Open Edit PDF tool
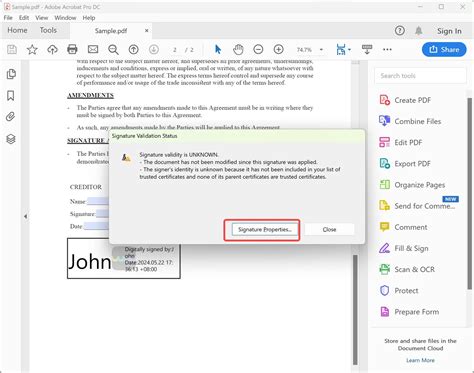This screenshot has width=474, height=373. (x=401, y=142)
